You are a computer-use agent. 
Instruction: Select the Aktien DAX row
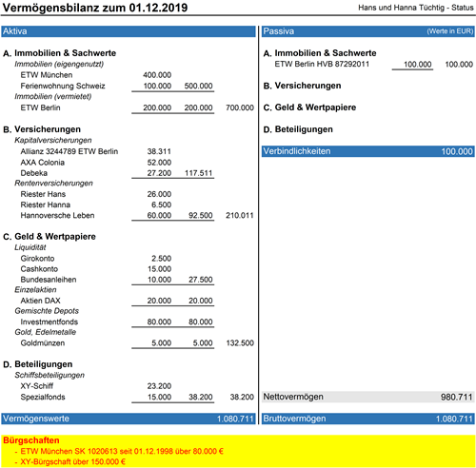(40, 301)
